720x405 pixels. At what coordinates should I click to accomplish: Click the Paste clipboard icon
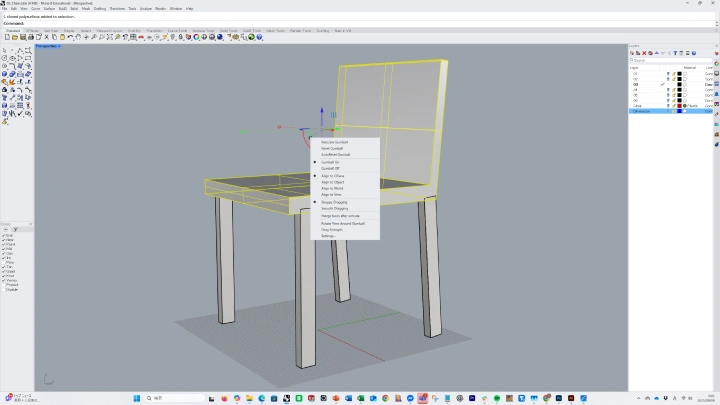[62, 37]
